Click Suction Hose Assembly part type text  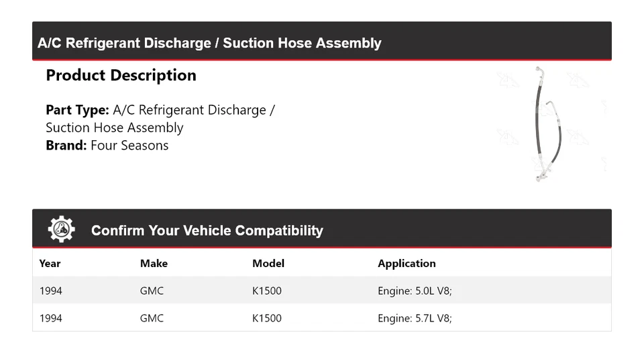[114, 128]
